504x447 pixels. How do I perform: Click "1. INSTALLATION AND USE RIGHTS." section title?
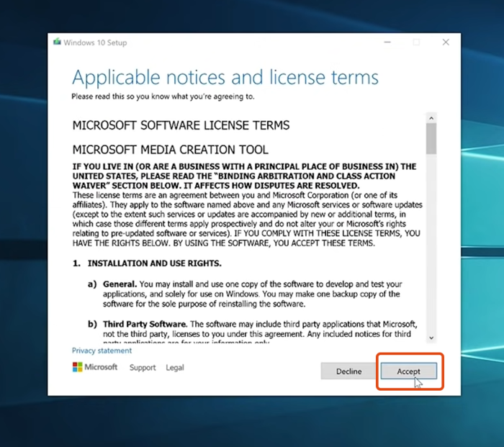pos(147,263)
